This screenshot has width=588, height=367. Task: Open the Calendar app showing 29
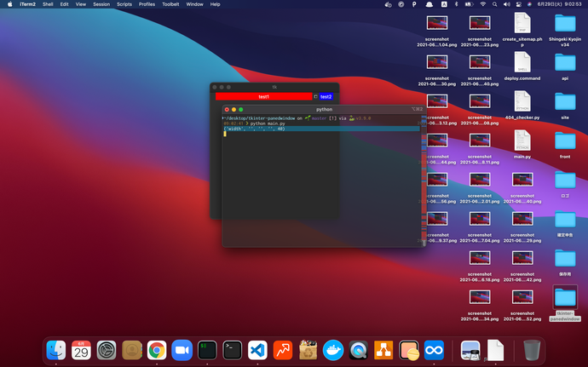pos(81,350)
